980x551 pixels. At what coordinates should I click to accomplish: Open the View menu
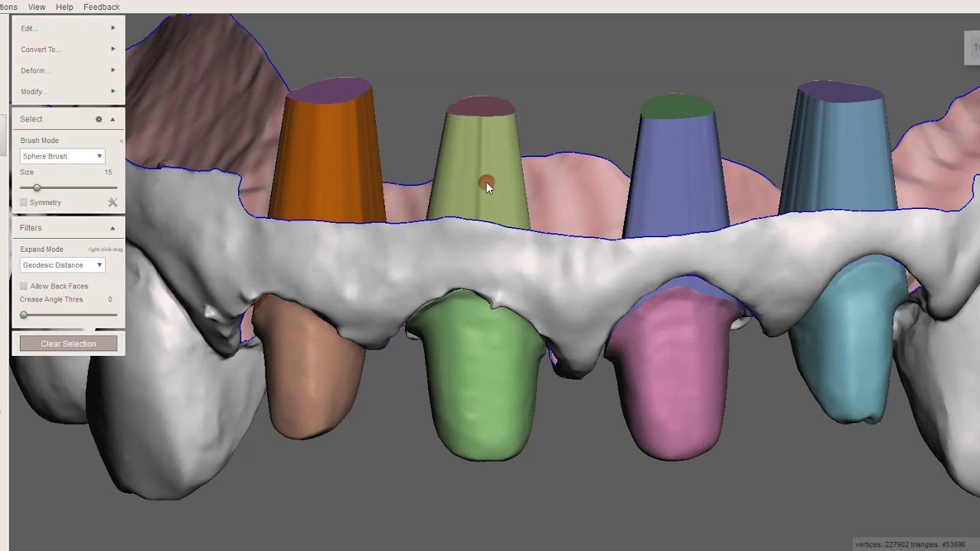tap(37, 7)
